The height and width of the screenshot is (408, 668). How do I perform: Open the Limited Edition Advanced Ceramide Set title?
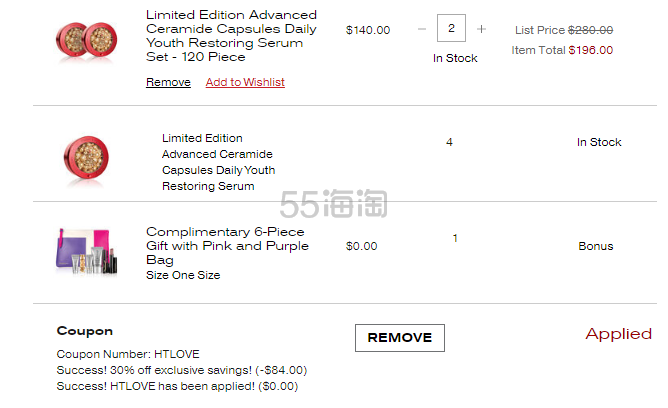coord(231,36)
